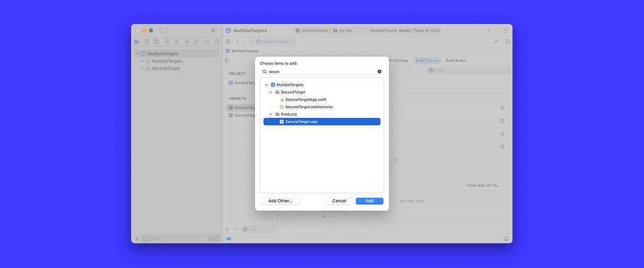Open the Find navigator magnifier icon

(x=167, y=41)
